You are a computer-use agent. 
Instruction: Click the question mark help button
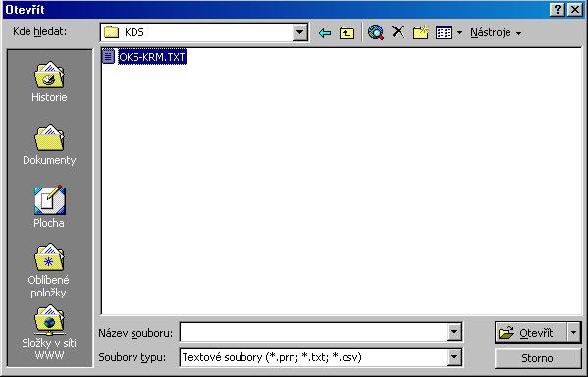(558, 10)
